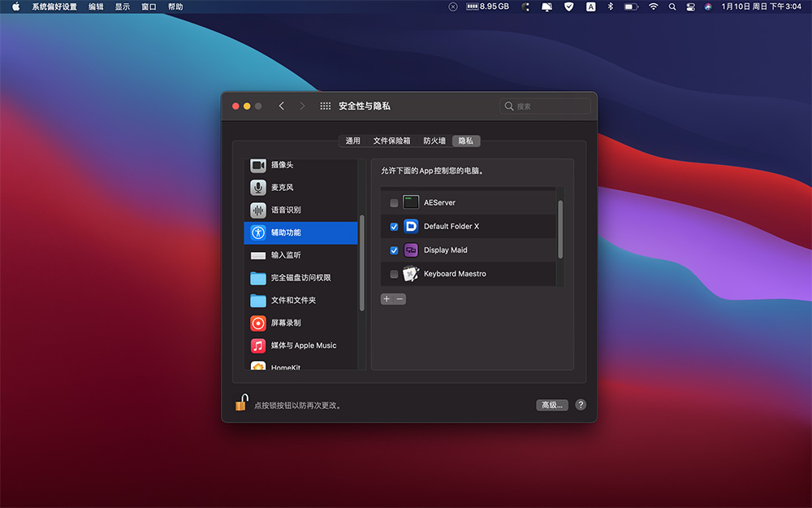Remove an app with the minus button
812x508 pixels.
point(400,299)
